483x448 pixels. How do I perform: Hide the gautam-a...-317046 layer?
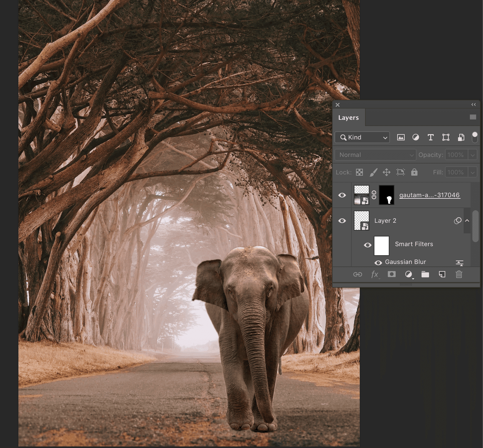coord(342,195)
